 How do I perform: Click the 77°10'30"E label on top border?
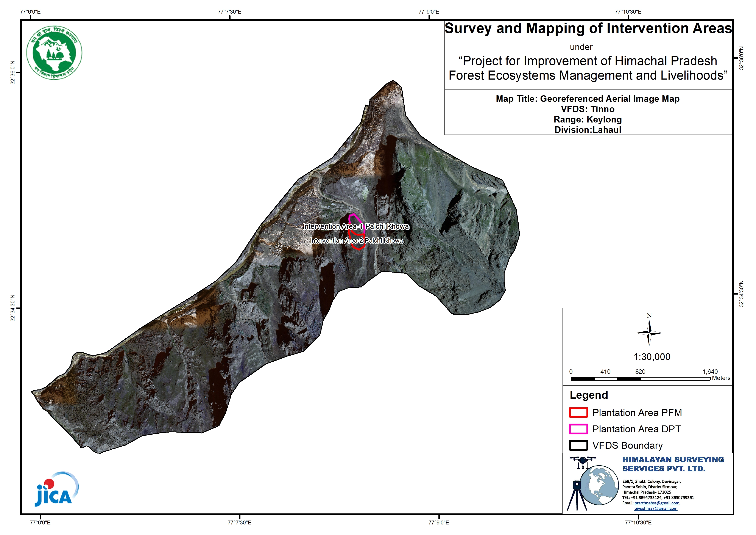pyautogui.click(x=628, y=12)
